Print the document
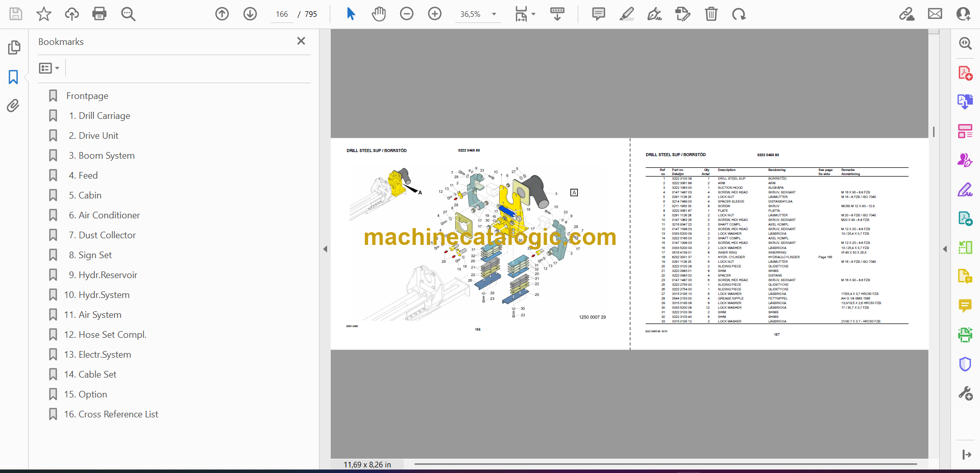This screenshot has height=473, width=980. (x=100, y=14)
